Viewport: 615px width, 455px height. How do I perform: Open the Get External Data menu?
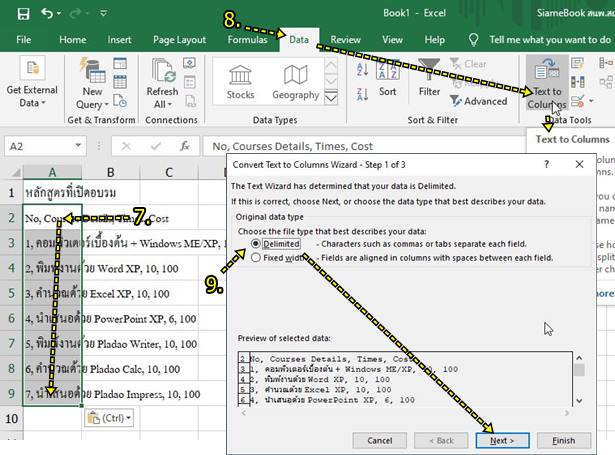[x=32, y=82]
